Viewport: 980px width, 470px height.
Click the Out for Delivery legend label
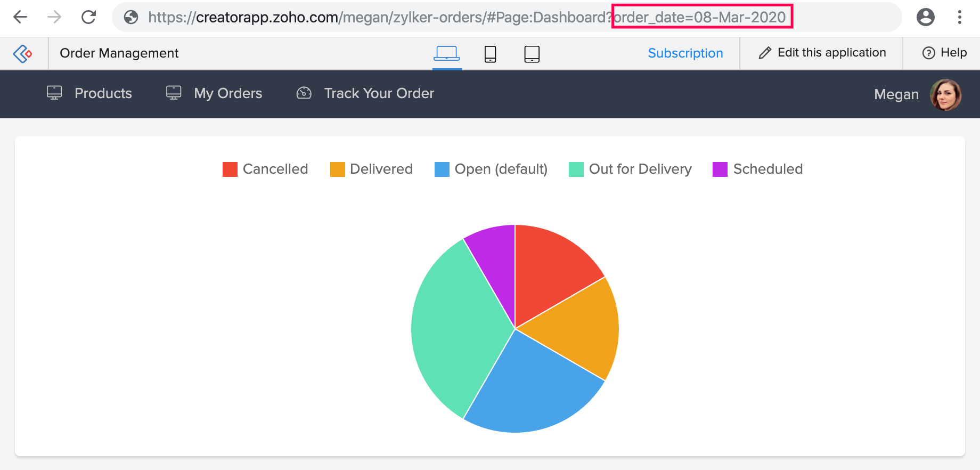[640, 169]
